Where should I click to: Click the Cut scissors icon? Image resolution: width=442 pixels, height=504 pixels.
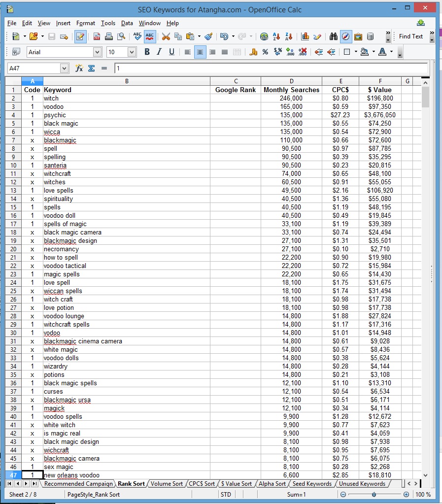pyautogui.click(x=166, y=36)
